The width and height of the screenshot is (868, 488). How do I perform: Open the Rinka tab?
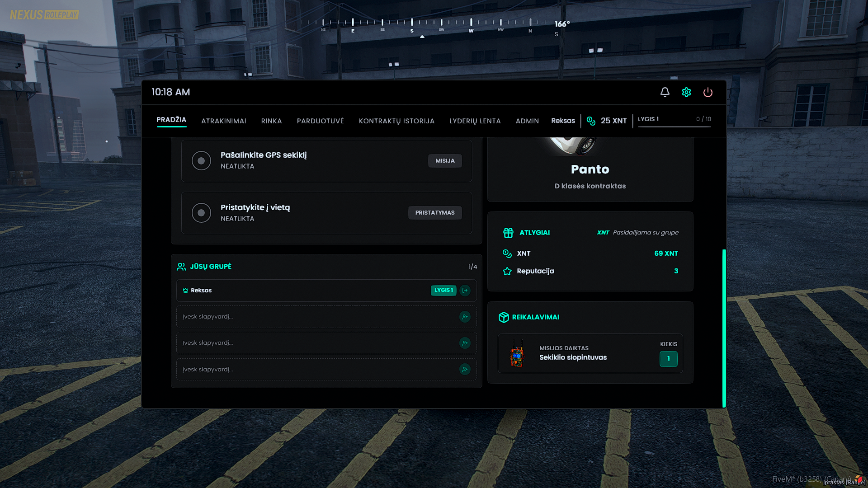click(x=271, y=121)
